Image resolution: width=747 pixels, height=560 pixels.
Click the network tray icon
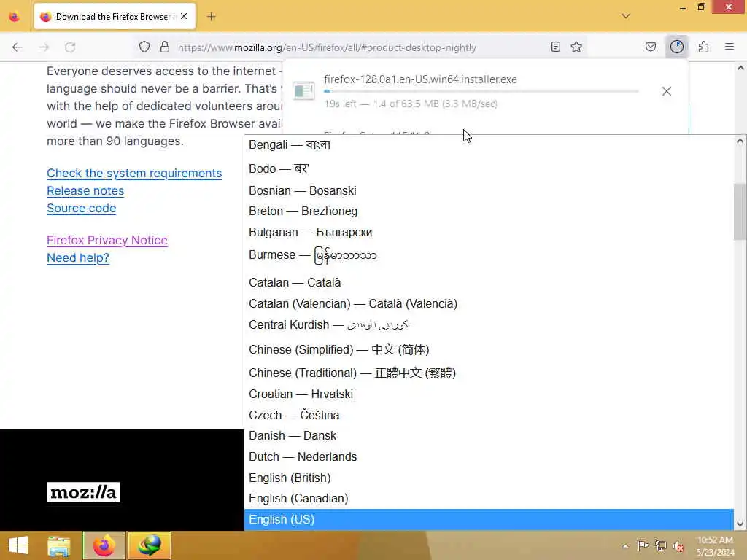tap(661, 545)
